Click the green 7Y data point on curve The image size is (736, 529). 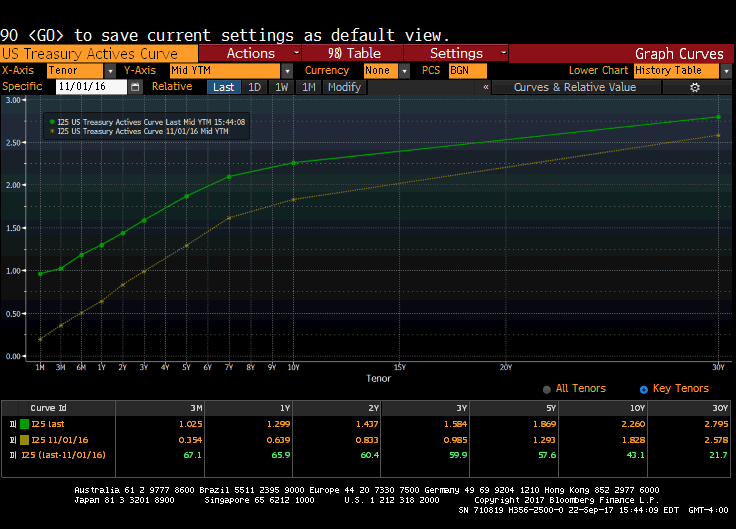[x=229, y=176]
